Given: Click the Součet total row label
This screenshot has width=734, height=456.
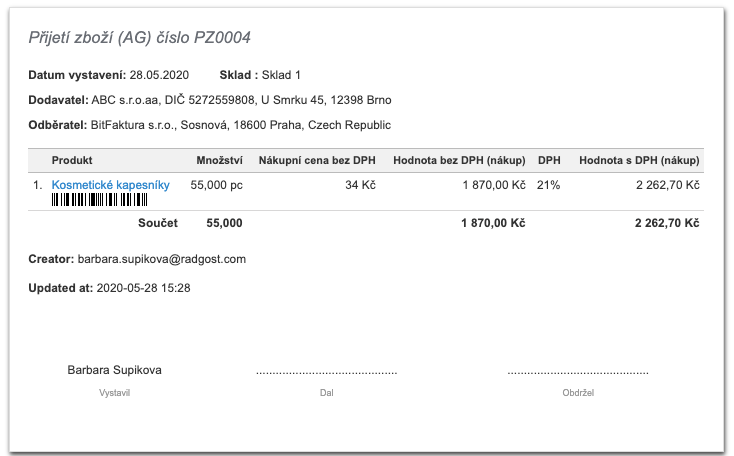Looking at the screenshot, I should coord(157,222).
